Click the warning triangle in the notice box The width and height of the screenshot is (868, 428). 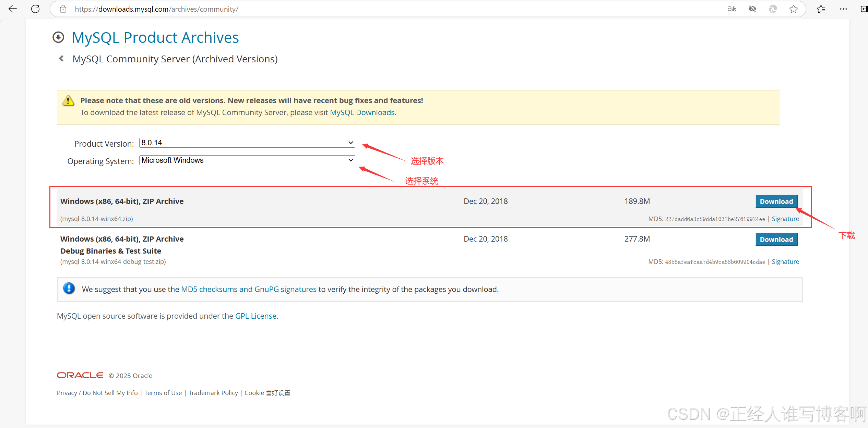tap(68, 100)
